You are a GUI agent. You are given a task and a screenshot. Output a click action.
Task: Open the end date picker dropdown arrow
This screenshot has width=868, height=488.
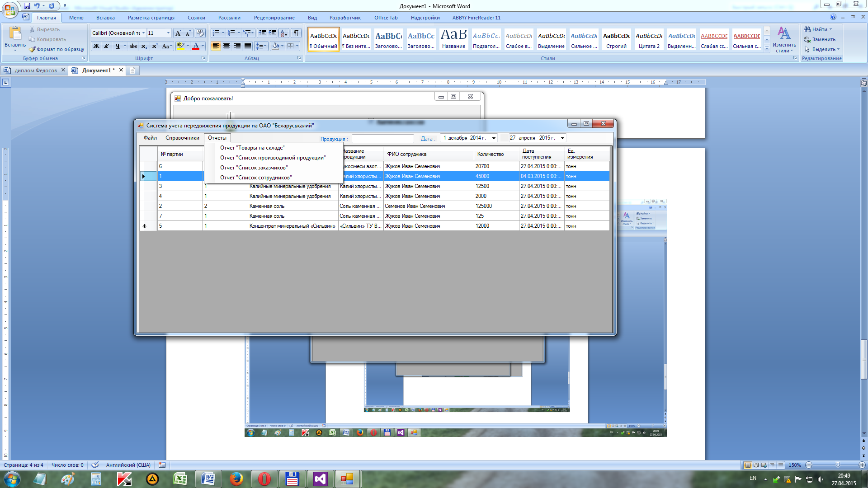(x=562, y=138)
